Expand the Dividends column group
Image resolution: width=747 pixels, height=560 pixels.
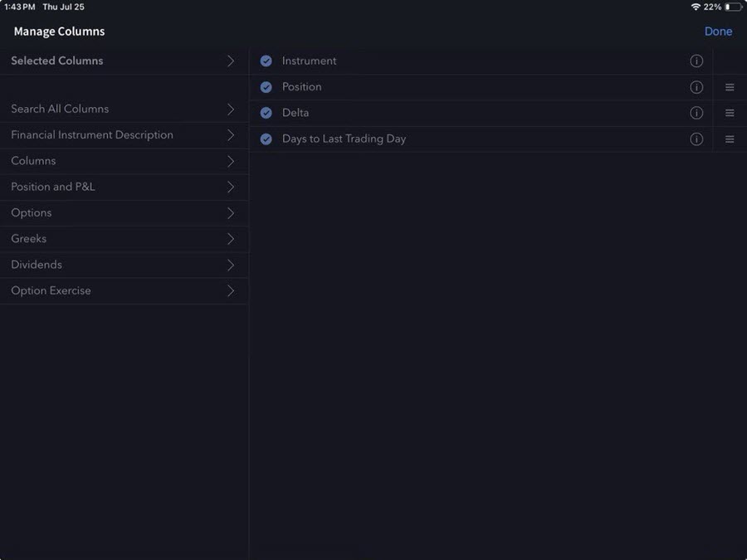pyautogui.click(x=124, y=264)
